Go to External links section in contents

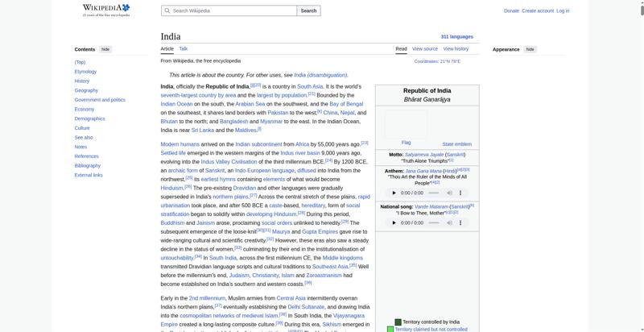pyautogui.click(x=89, y=175)
